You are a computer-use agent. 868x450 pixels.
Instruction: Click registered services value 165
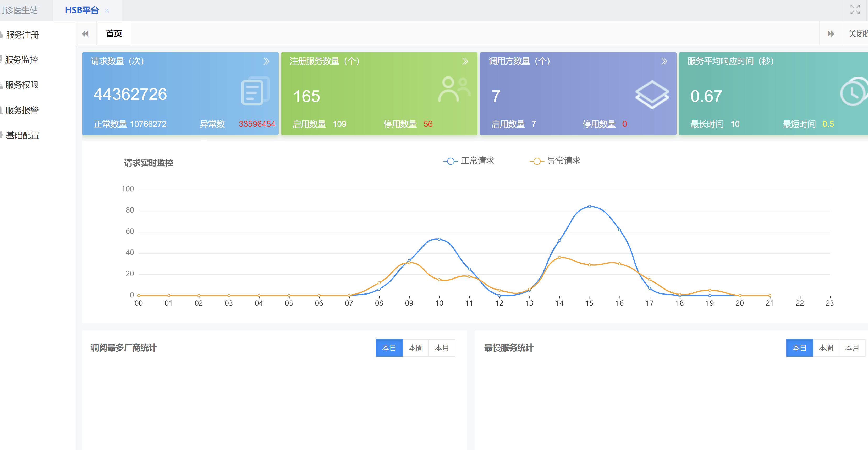[306, 96]
